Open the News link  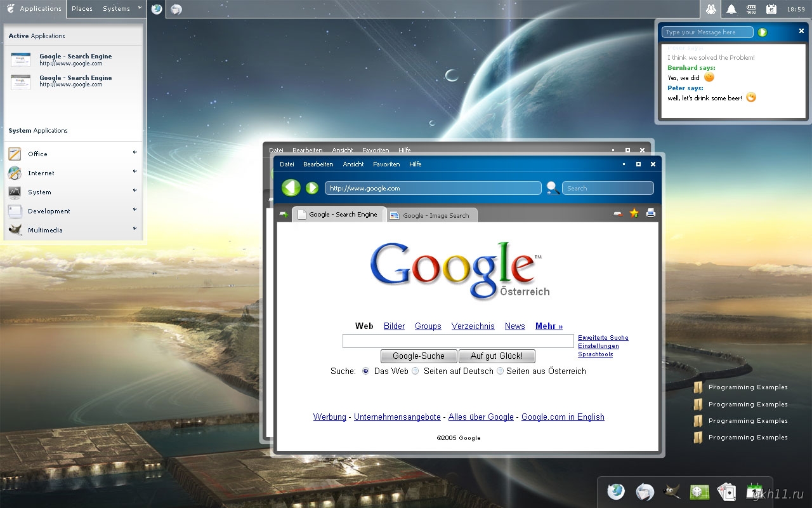(515, 326)
